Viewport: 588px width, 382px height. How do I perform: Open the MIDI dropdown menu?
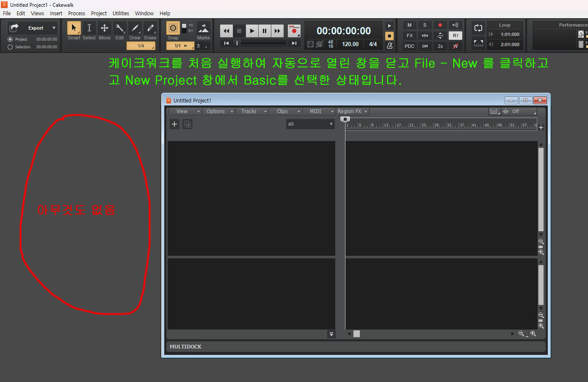(x=319, y=111)
